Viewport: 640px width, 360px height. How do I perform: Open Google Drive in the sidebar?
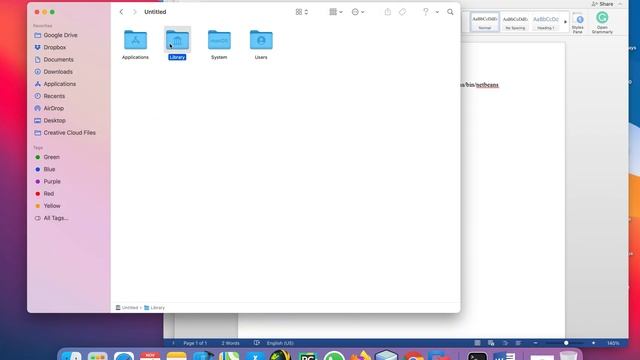pyautogui.click(x=60, y=35)
